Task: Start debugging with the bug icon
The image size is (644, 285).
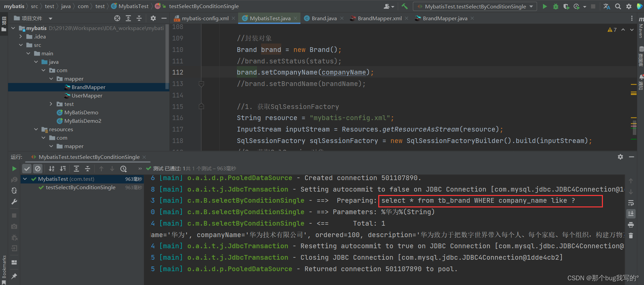Action: pyautogui.click(x=555, y=6)
